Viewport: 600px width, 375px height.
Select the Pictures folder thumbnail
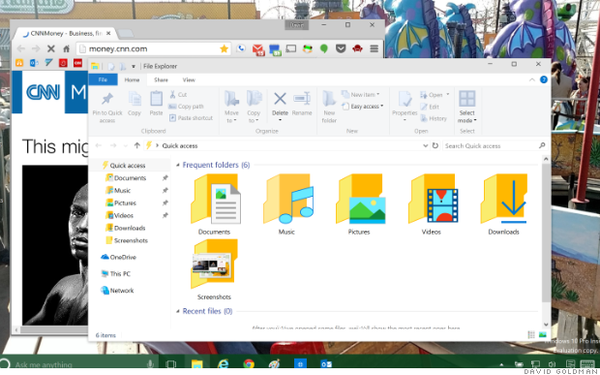click(x=359, y=204)
